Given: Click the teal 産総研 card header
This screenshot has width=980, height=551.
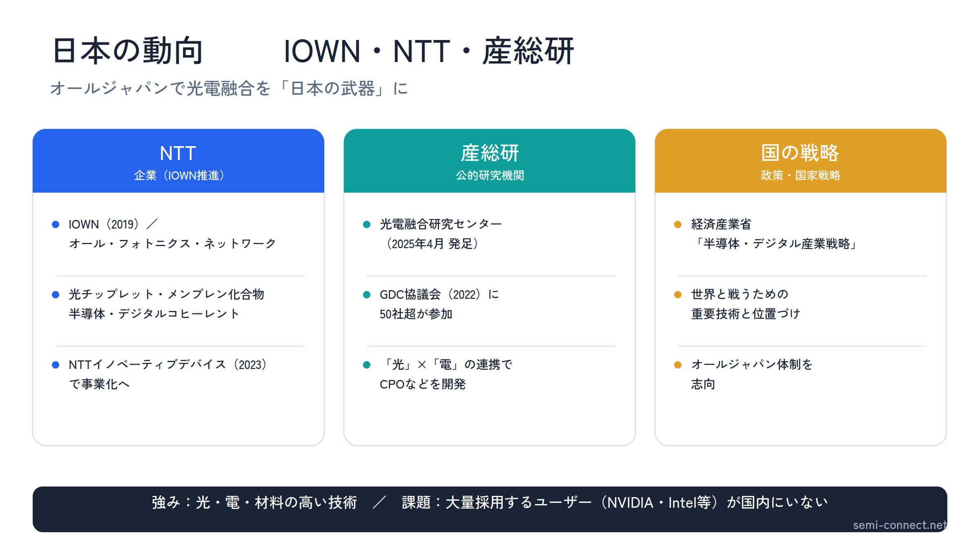Looking at the screenshot, I should point(490,161).
